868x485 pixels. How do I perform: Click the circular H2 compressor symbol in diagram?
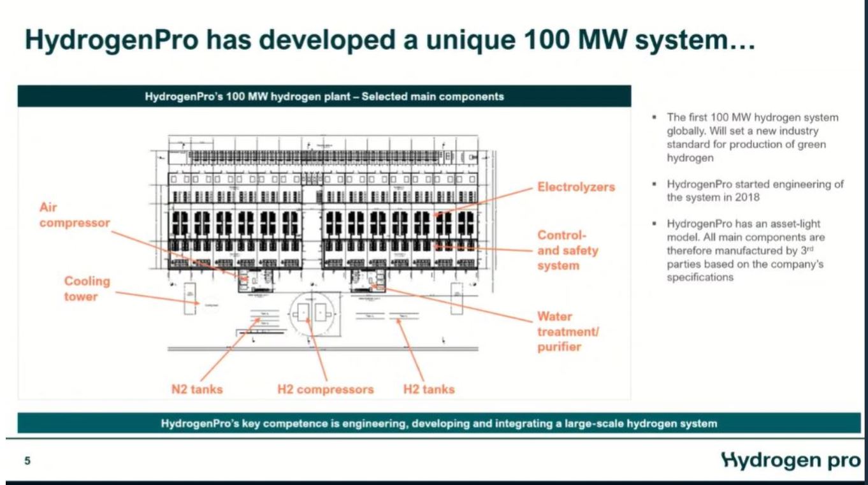click(x=312, y=314)
